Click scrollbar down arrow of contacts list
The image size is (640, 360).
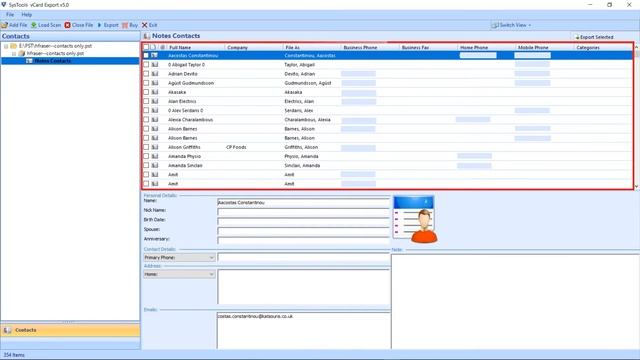pos(637,186)
